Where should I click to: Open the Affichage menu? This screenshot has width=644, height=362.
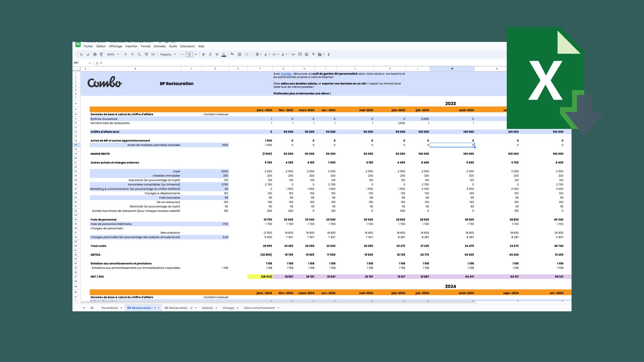(115, 46)
